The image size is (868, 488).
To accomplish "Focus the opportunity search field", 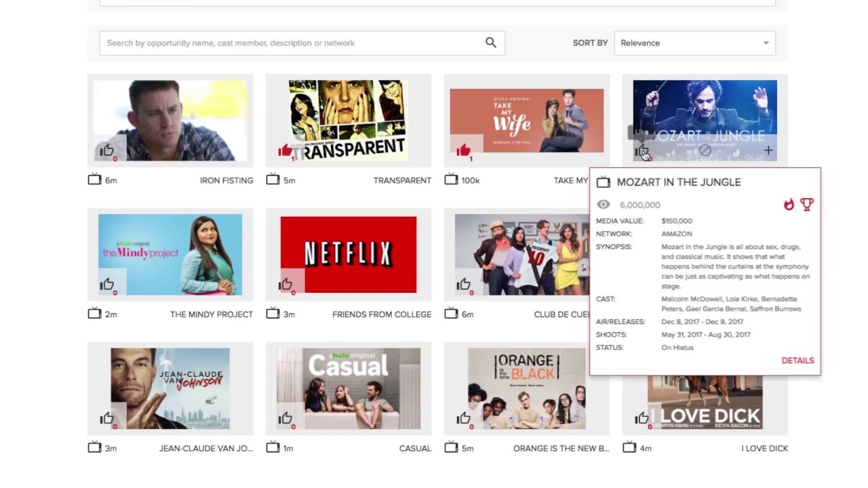I will (292, 43).
